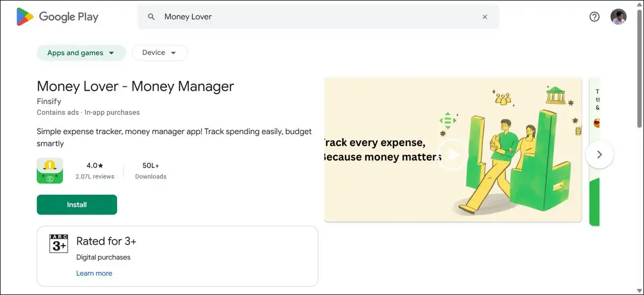The height and width of the screenshot is (295, 644).
Task: Open the Finsify developer link
Action: (49, 101)
